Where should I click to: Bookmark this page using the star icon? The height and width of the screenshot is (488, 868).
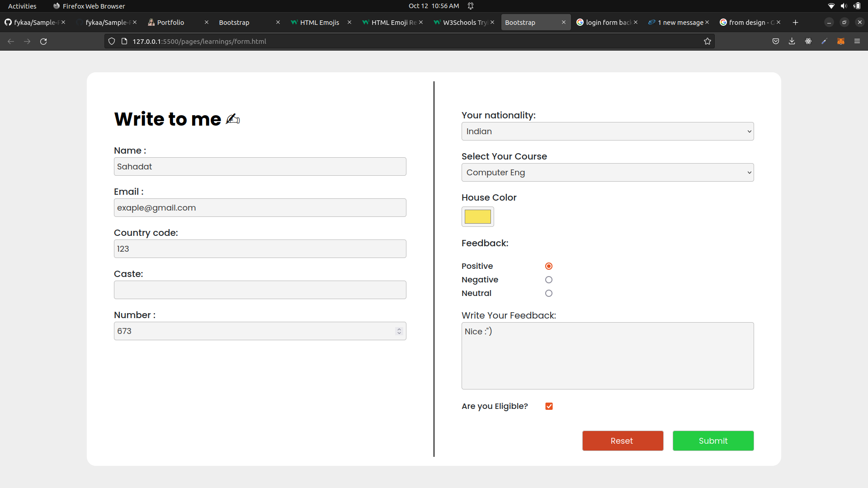click(708, 41)
